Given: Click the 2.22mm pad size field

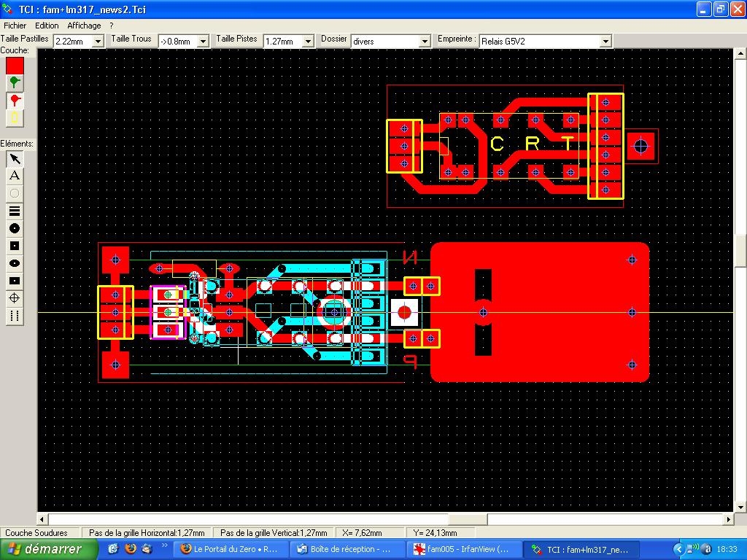Looking at the screenshot, I should (x=73, y=42).
